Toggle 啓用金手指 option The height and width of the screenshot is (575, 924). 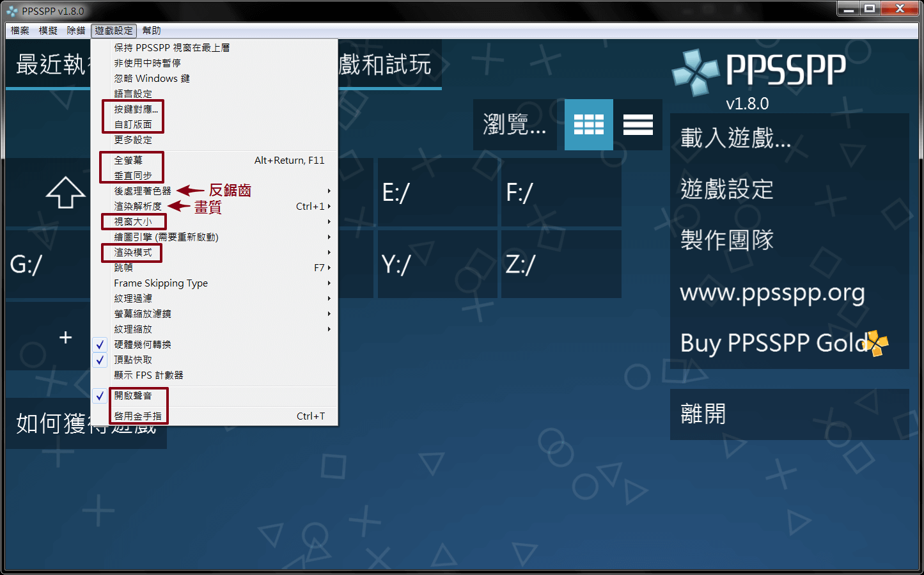coord(214,416)
